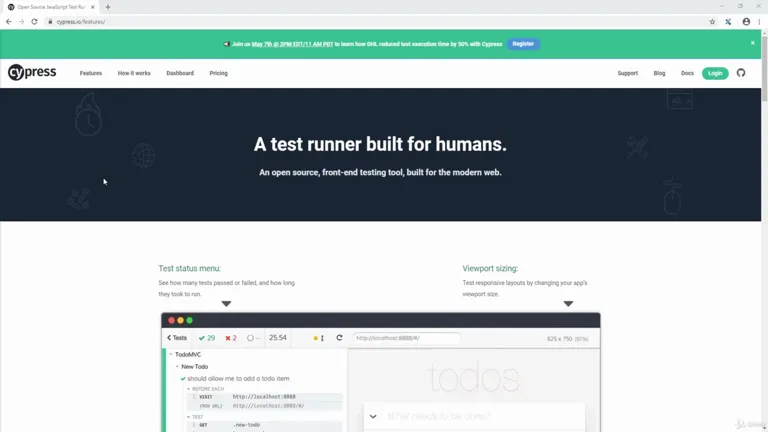
Task: Click the Register button in the banner
Action: point(523,44)
